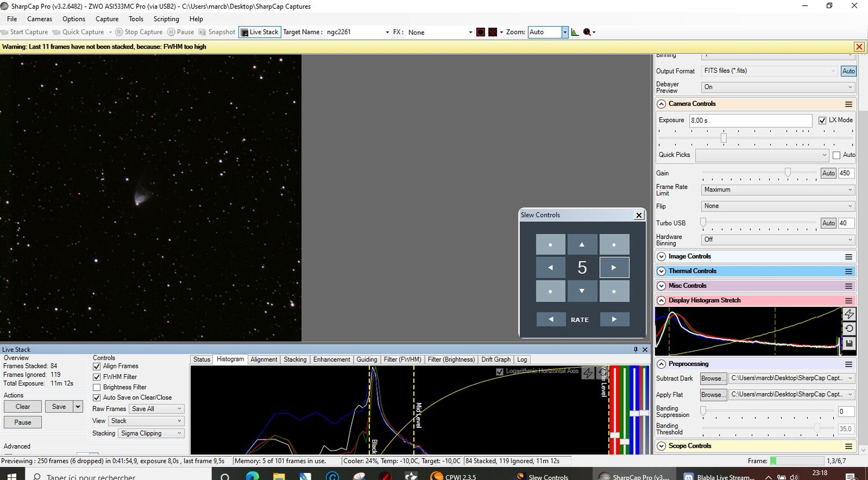The width and height of the screenshot is (868, 480).
Task: Toggle the LX Mode checkbox
Action: (x=822, y=120)
